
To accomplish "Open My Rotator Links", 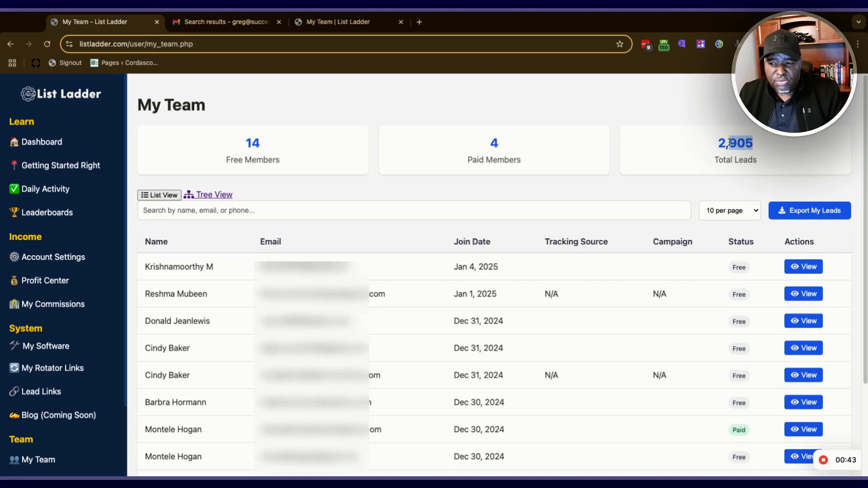I will pos(47,368).
